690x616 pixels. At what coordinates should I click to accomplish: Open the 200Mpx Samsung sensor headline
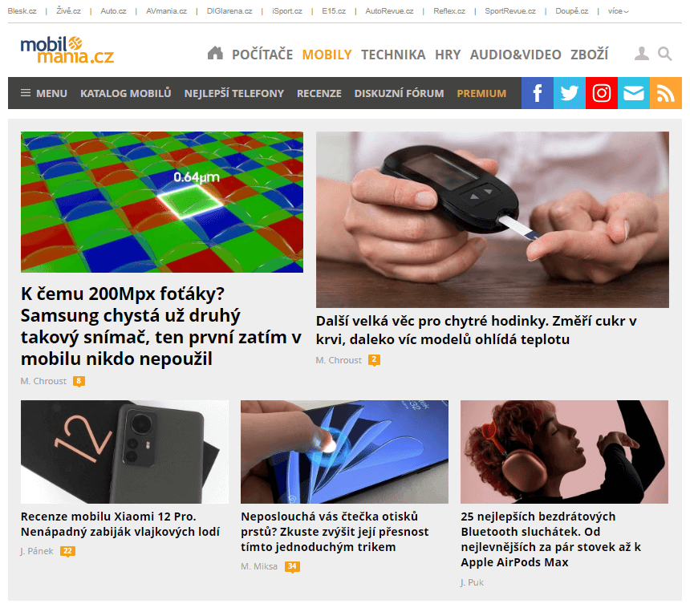coord(161,326)
